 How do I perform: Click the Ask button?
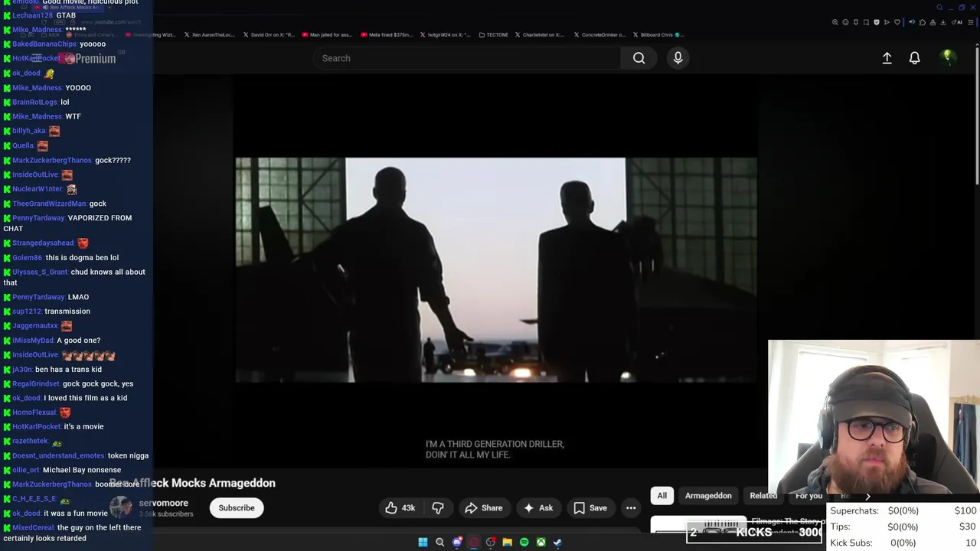[538, 507]
